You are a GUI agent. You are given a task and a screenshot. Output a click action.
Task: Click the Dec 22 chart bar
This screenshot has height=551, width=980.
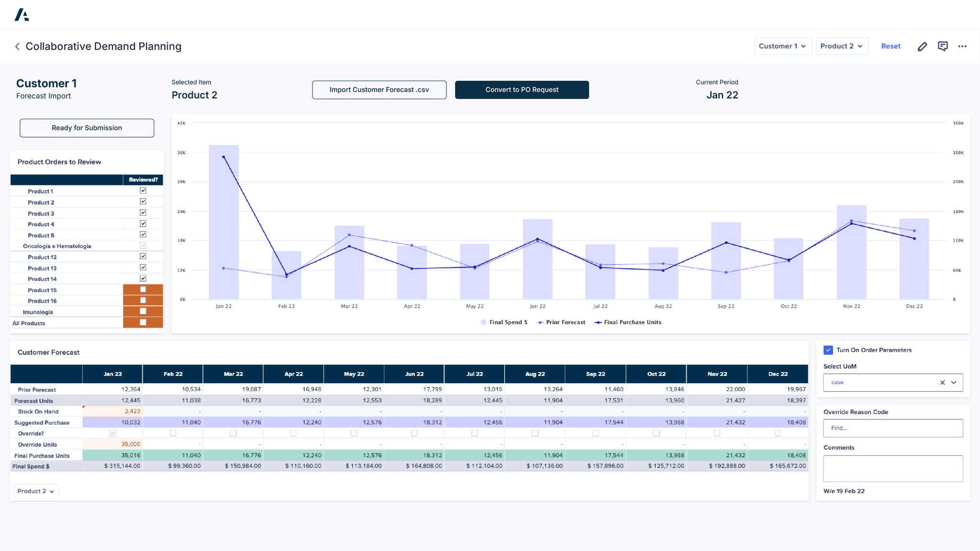point(914,259)
